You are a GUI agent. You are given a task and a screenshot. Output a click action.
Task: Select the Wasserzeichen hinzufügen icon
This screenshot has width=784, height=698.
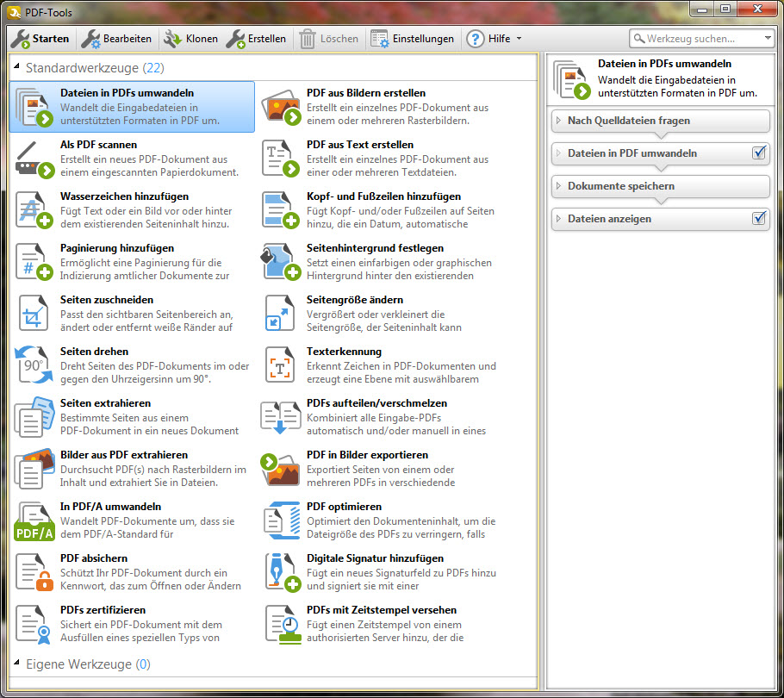(x=34, y=210)
